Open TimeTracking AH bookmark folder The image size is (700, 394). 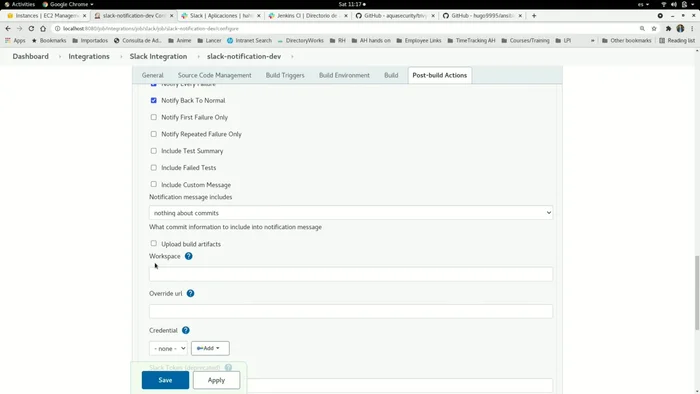tap(471, 41)
